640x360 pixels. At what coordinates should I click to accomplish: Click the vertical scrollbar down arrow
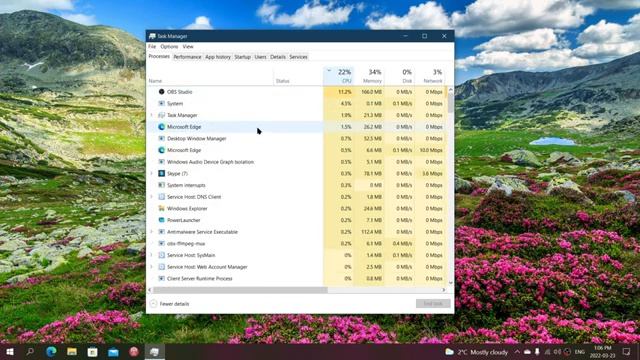[x=451, y=282]
